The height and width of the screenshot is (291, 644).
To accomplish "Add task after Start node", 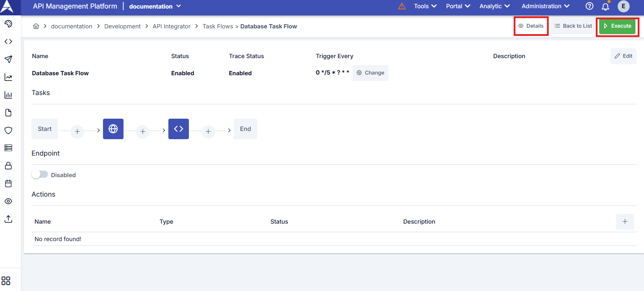I will pos(77,131).
